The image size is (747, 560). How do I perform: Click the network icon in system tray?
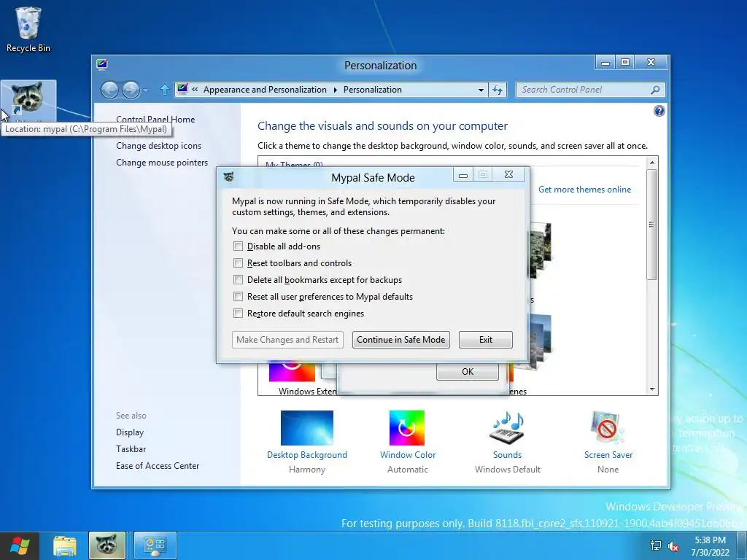tap(656, 545)
